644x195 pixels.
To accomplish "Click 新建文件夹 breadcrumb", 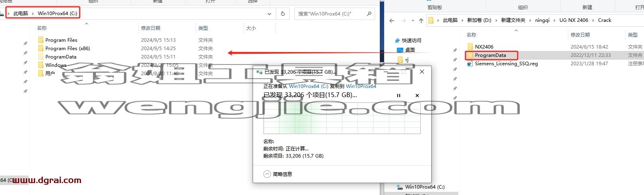I will pyautogui.click(x=513, y=20).
